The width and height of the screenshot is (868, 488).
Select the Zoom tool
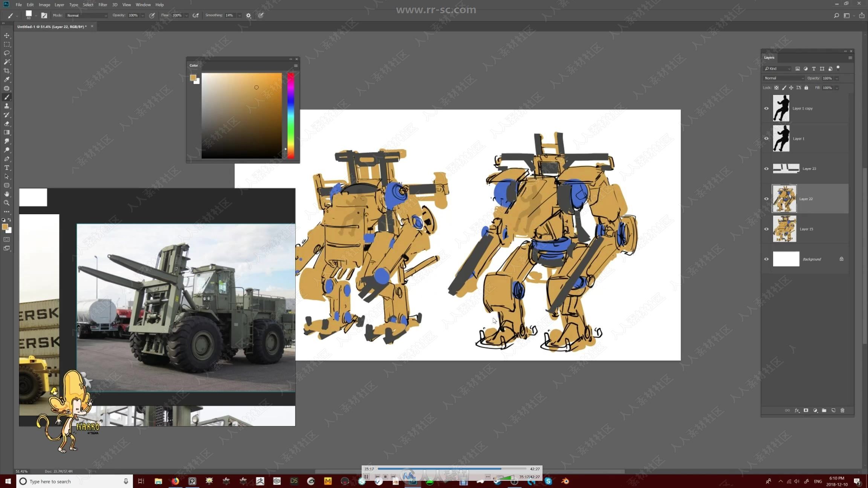coord(7,203)
